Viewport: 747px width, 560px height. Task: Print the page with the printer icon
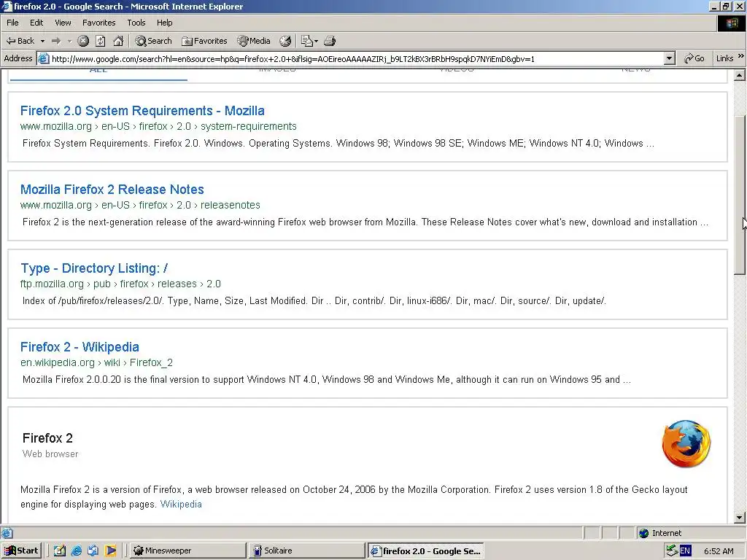point(330,42)
